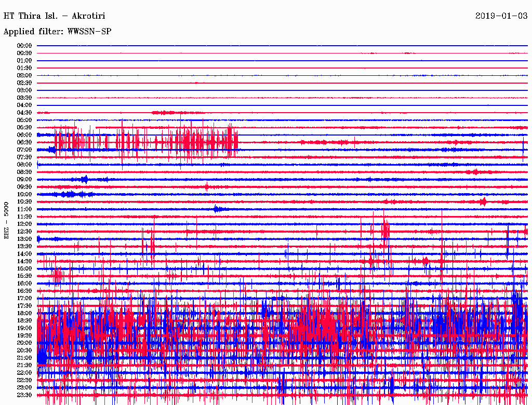The height and width of the screenshot is (405, 532).
Task: Click the 21:00 time label
Action: 24,358
